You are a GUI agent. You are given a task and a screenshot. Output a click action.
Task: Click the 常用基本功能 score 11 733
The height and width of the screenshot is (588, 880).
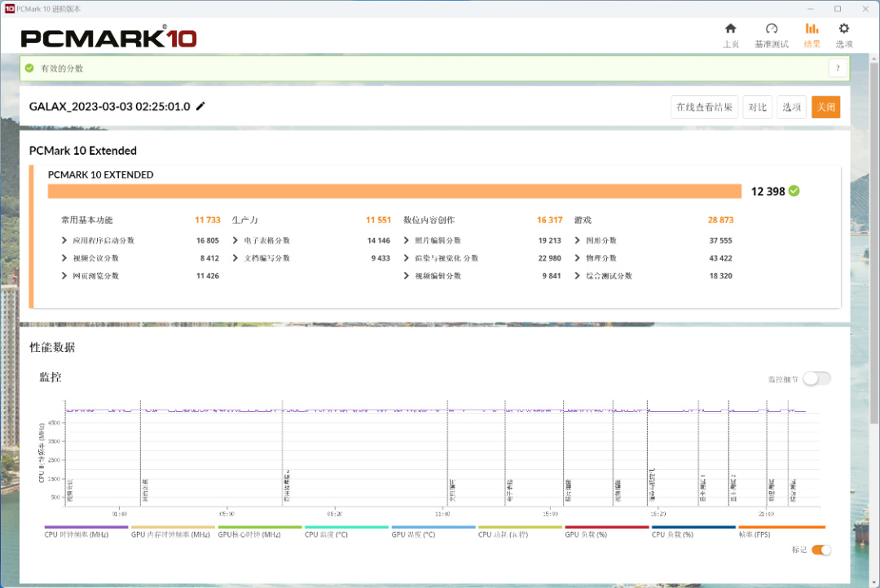pos(208,220)
